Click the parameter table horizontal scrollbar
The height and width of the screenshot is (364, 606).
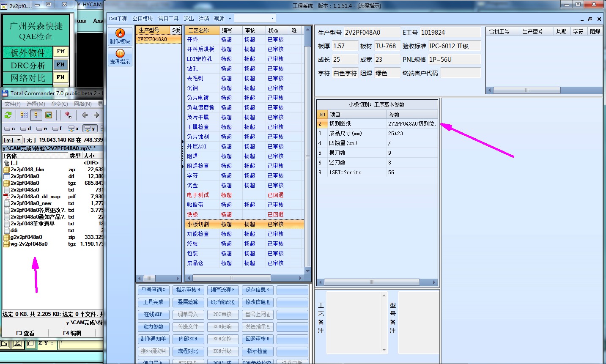point(377,282)
